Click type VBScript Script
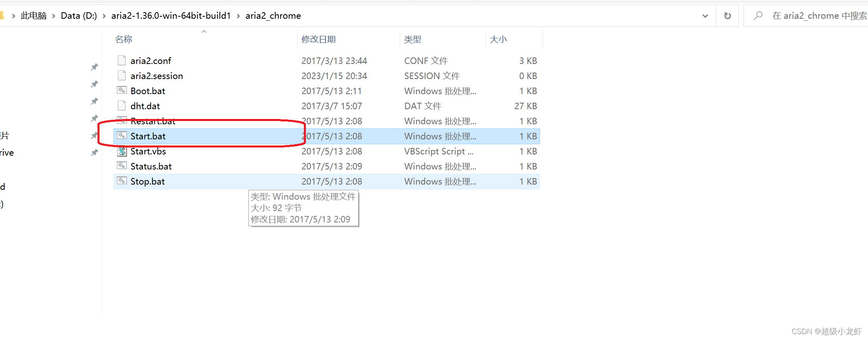Viewport: 868px width, 339px height. (439, 151)
